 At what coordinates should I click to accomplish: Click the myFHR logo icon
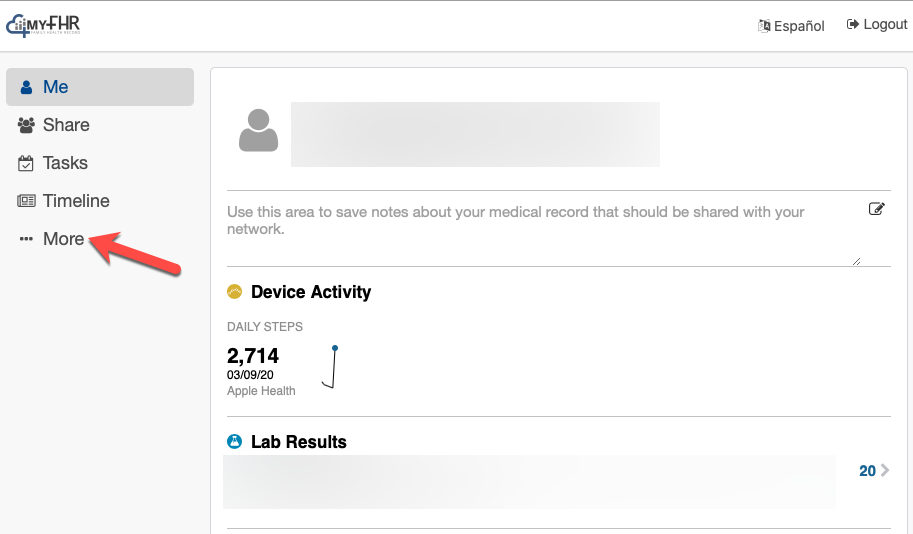(18, 26)
